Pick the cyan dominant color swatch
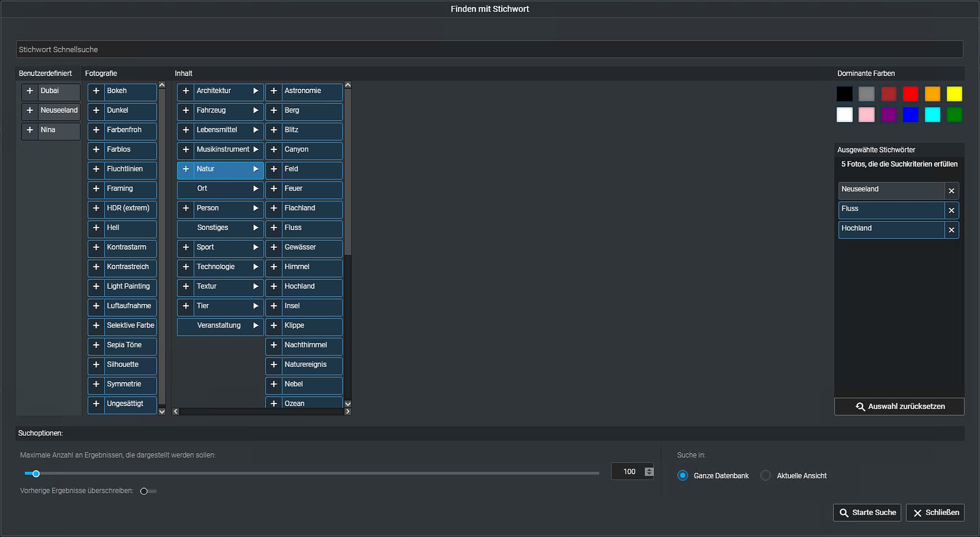This screenshot has width=980, height=537. tap(932, 115)
